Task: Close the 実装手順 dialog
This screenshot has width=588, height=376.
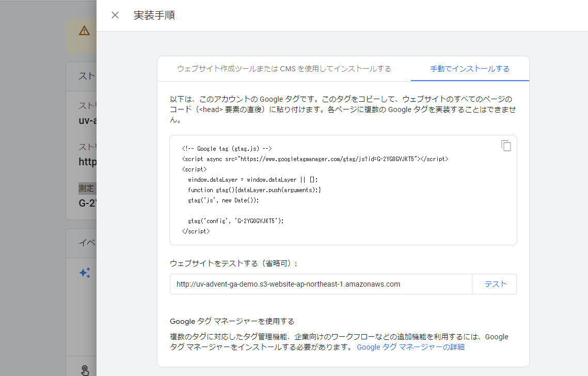Action: [115, 15]
